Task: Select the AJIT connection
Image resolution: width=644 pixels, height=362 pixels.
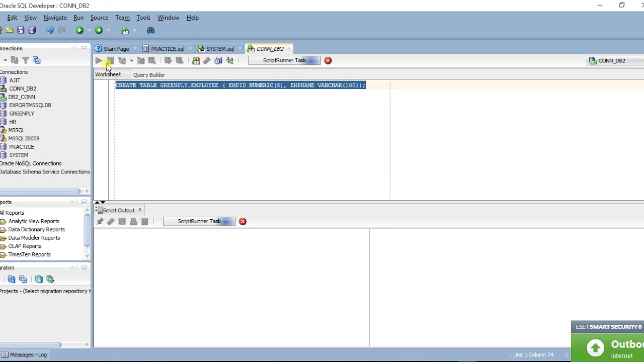Action: pos(15,80)
